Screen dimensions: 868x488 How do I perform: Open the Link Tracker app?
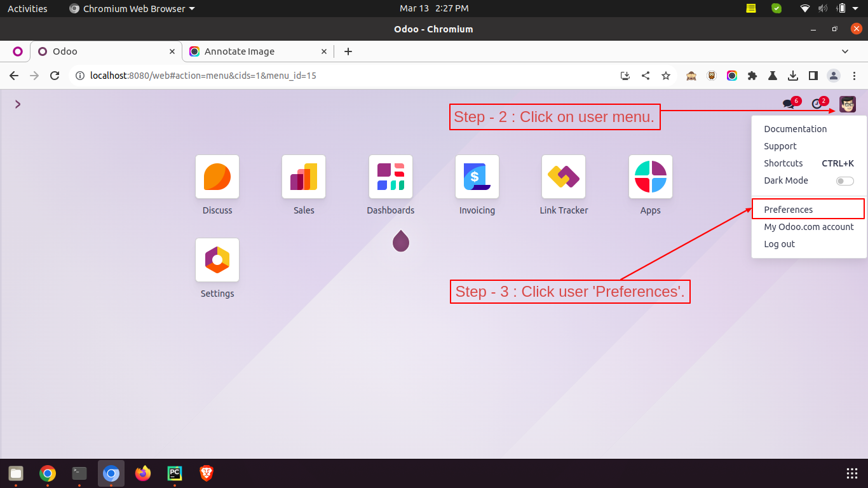pyautogui.click(x=564, y=177)
